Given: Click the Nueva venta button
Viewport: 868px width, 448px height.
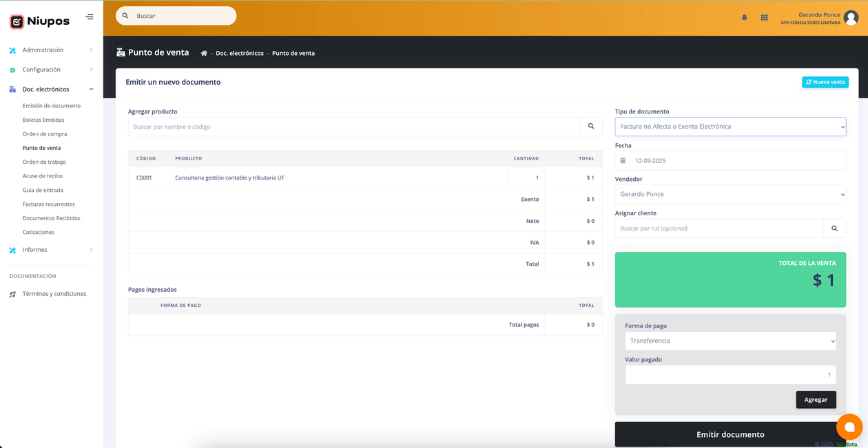Looking at the screenshot, I should pos(825,82).
